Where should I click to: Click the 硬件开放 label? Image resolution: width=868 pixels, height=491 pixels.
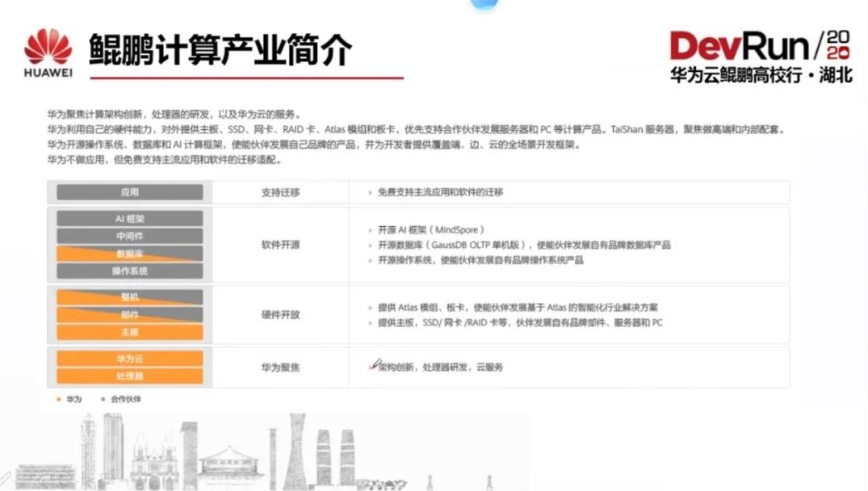[x=281, y=314]
